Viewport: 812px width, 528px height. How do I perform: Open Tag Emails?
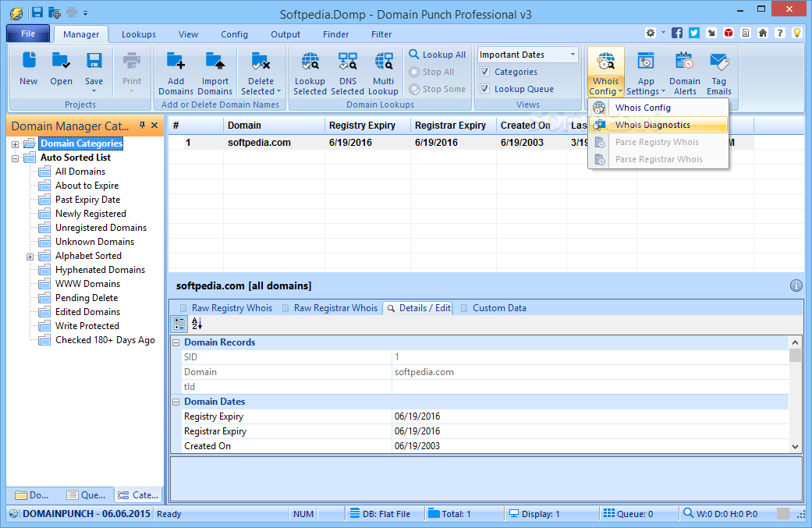point(718,73)
